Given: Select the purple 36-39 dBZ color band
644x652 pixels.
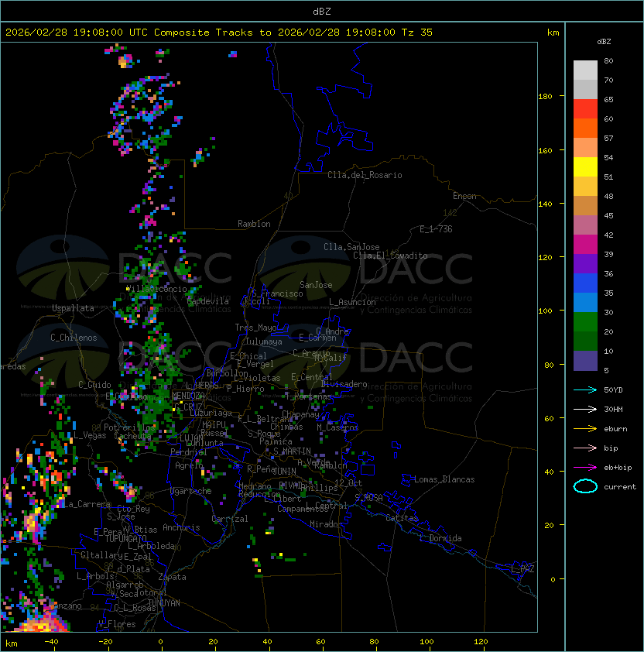Looking at the screenshot, I should tap(585, 264).
